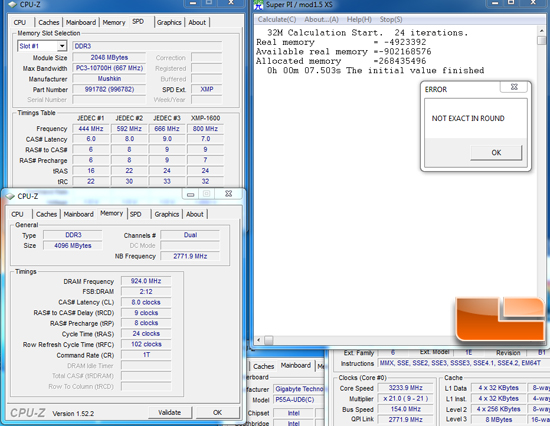Click Row Refresh Cycle Time 102 clocks

[x=146, y=344]
